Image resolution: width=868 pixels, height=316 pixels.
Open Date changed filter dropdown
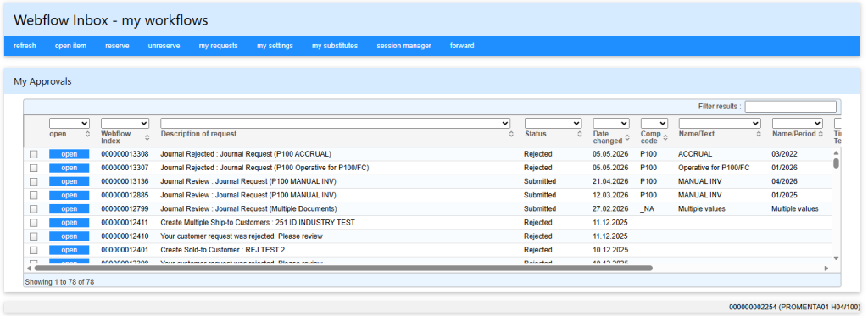click(x=611, y=123)
